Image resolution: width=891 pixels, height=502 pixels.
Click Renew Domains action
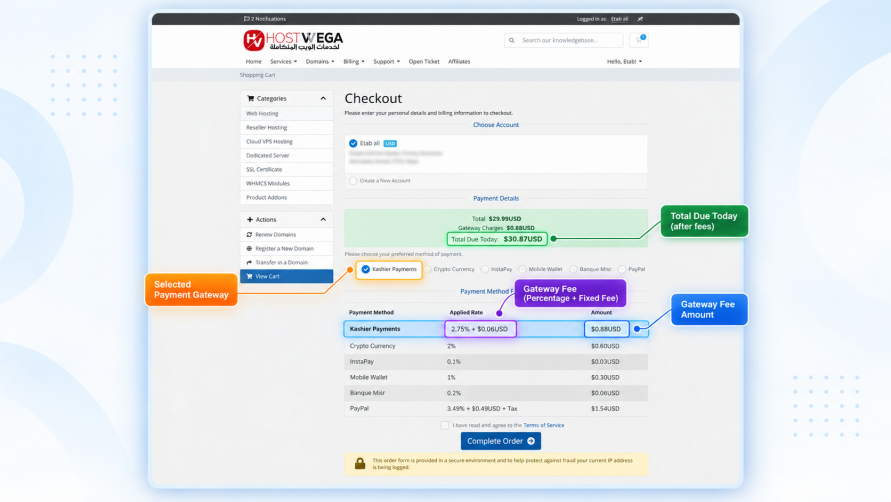point(286,234)
